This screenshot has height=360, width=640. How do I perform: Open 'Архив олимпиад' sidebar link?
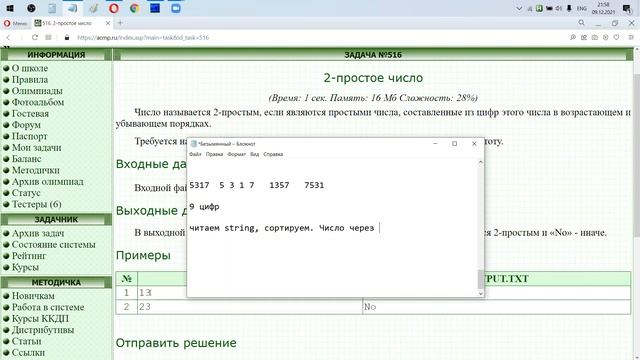(48, 181)
